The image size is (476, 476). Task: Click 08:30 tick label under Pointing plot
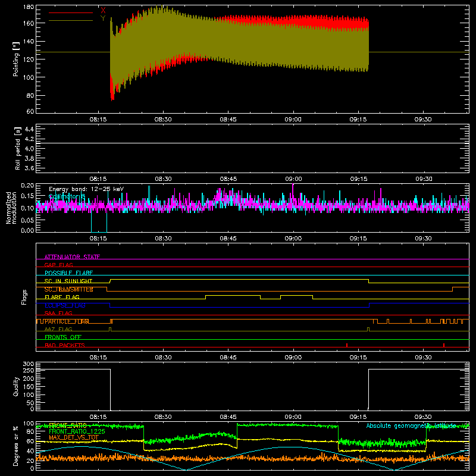point(163,120)
